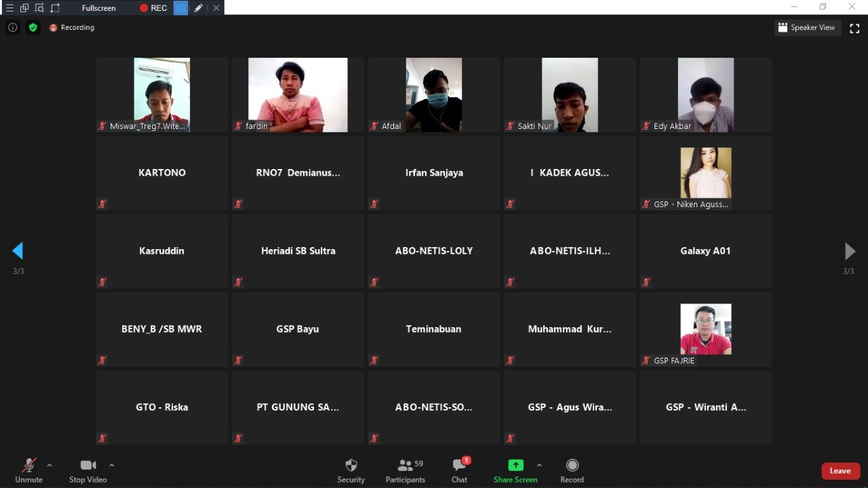Select fardin video thumbnail
Screen dimensions: 868x488
point(298,94)
